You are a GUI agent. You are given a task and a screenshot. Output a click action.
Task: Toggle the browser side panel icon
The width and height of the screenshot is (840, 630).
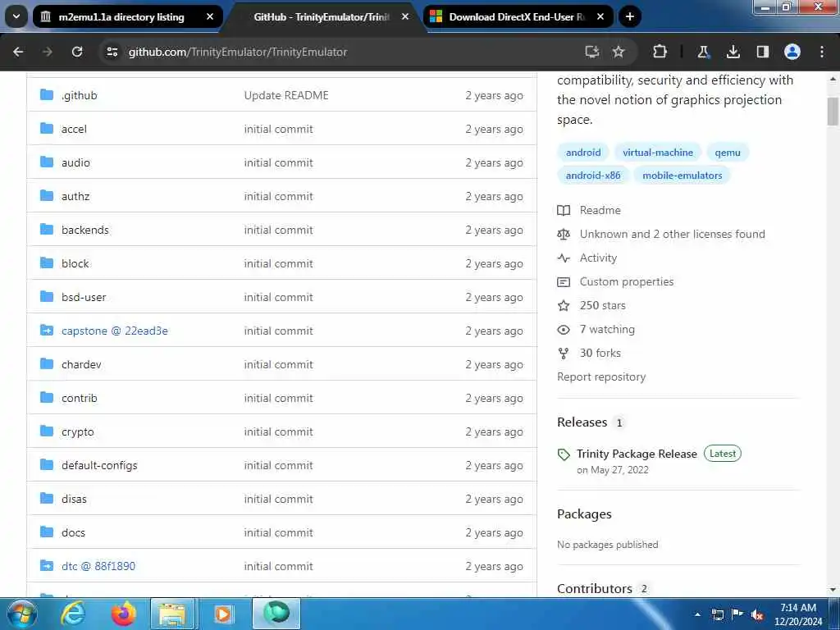763,52
